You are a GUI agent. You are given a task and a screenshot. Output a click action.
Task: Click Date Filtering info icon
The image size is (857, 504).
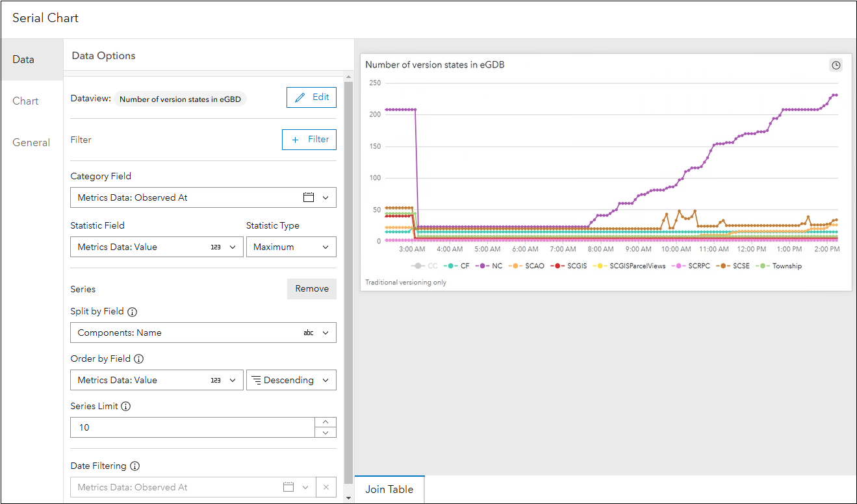pyautogui.click(x=134, y=466)
